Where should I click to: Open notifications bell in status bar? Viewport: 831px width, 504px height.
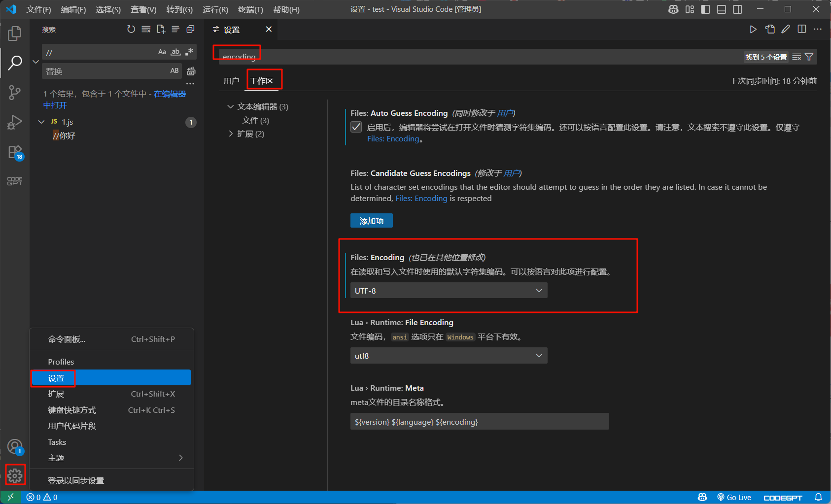tap(818, 497)
